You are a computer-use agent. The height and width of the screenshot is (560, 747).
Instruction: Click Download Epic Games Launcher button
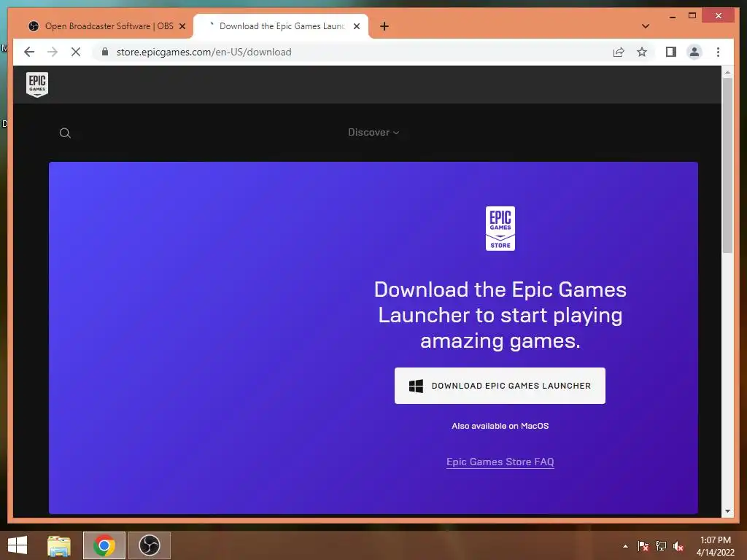(500, 386)
